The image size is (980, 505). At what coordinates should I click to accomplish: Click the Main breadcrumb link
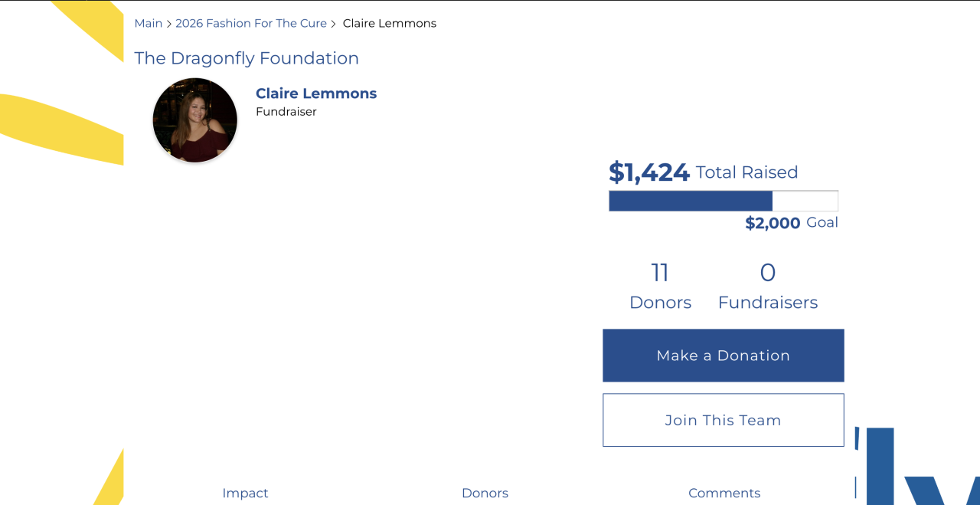coord(148,24)
